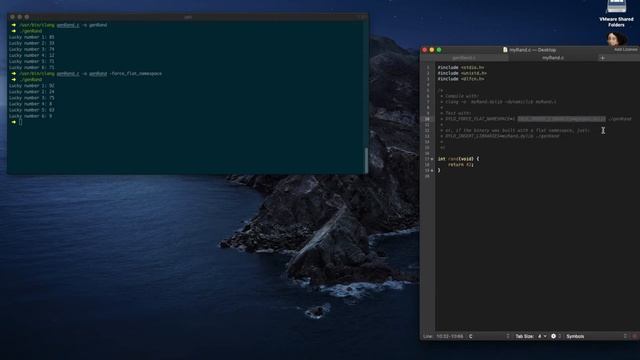The width and height of the screenshot is (640, 360).
Task: Add a new editor tab with plus button
Action: tap(602, 58)
